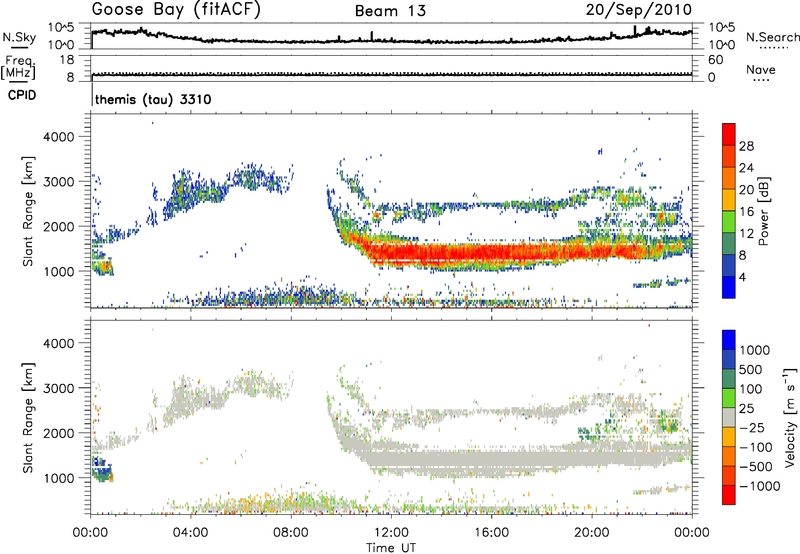Click the 'Goose Bay (fitACF)' title text
This screenshot has width=800, height=554.
pyautogui.click(x=176, y=10)
